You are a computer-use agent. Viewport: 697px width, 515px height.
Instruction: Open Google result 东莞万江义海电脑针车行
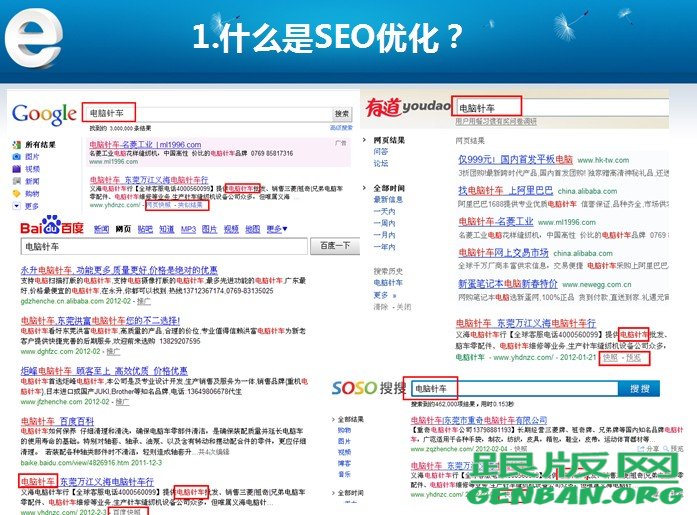pos(149,180)
